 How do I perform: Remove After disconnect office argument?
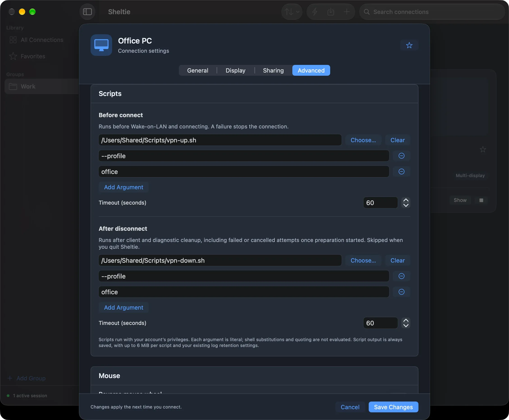pyautogui.click(x=401, y=292)
